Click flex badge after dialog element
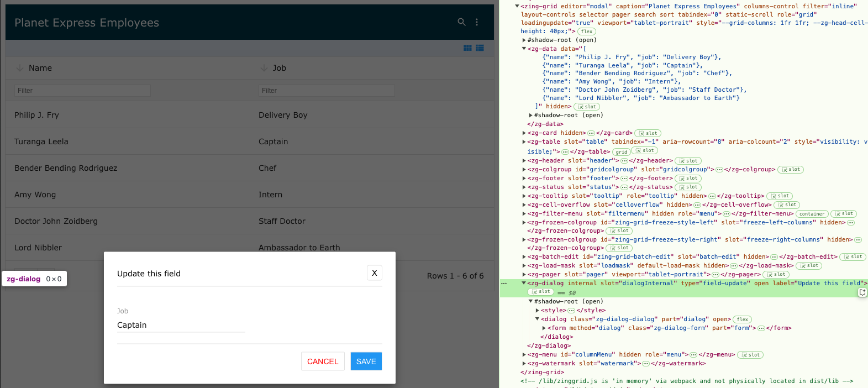868x388 pixels. point(743,319)
